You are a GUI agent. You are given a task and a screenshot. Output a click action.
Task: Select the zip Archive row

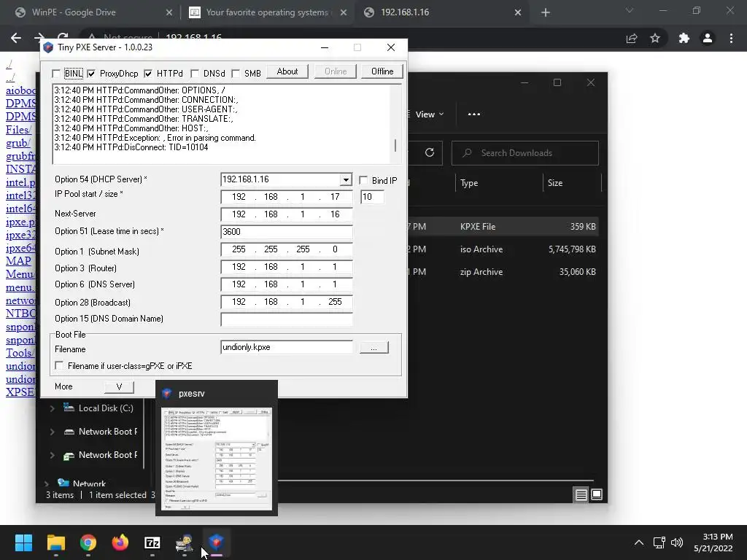click(x=503, y=272)
